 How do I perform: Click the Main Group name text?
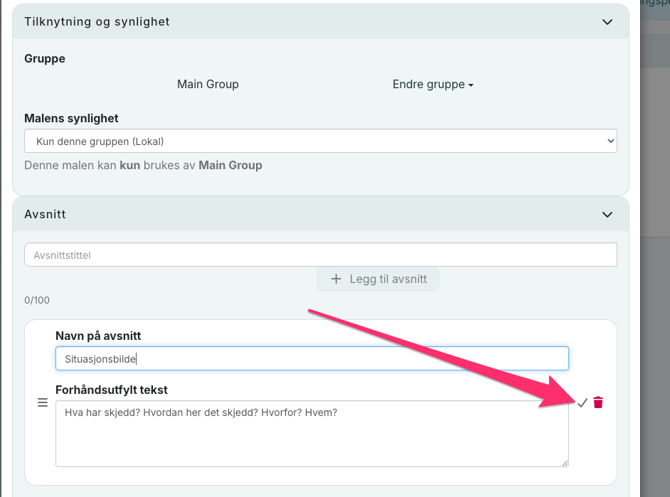pos(207,85)
